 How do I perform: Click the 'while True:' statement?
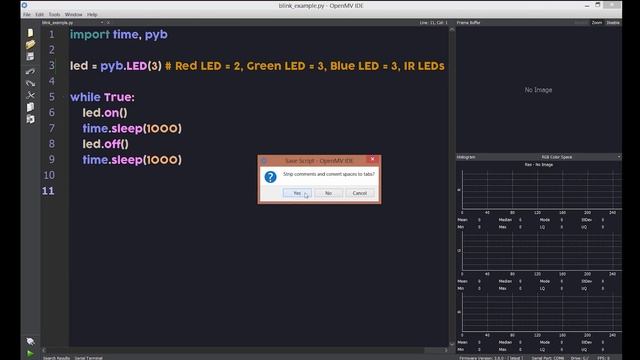102,97
